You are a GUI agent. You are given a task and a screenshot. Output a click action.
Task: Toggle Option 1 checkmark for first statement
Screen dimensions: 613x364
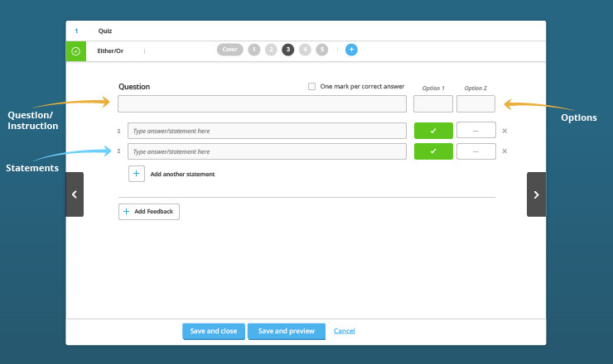point(433,131)
